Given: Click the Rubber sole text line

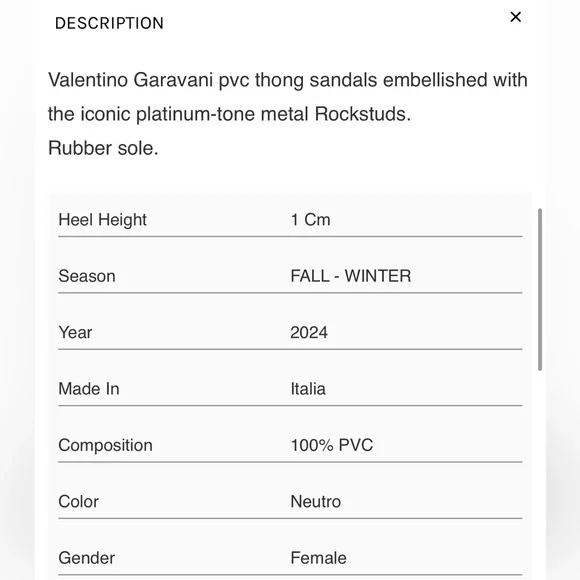Looking at the screenshot, I should tap(103, 148).
